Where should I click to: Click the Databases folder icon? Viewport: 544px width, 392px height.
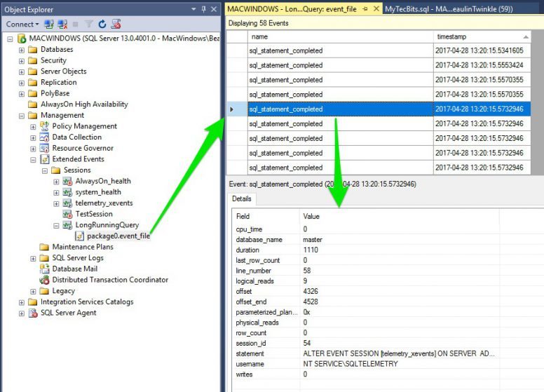[x=33, y=49]
